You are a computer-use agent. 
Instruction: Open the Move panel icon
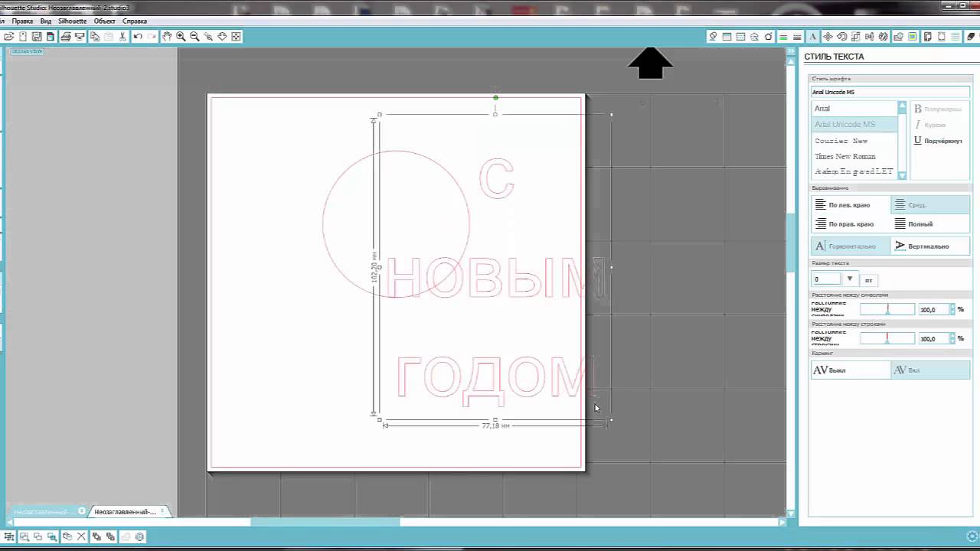[x=828, y=37]
